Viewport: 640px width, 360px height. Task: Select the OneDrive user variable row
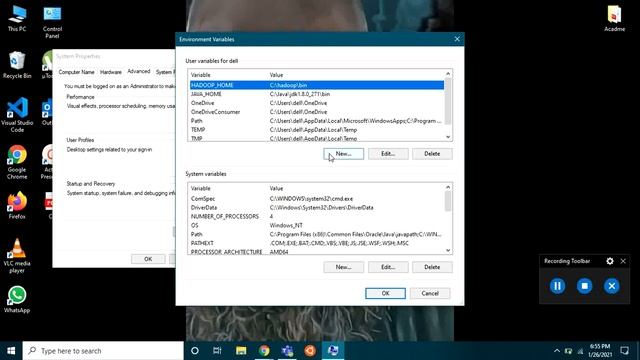tap(317, 103)
